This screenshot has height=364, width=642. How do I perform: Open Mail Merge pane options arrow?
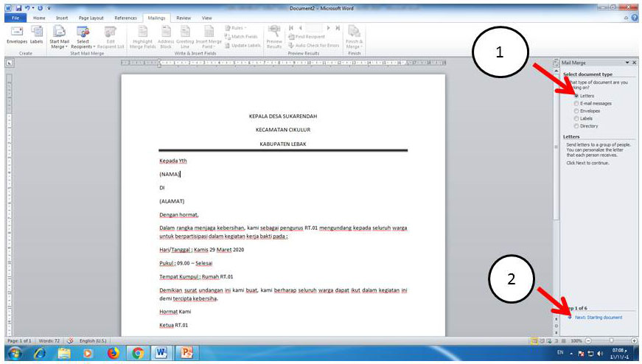click(627, 63)
